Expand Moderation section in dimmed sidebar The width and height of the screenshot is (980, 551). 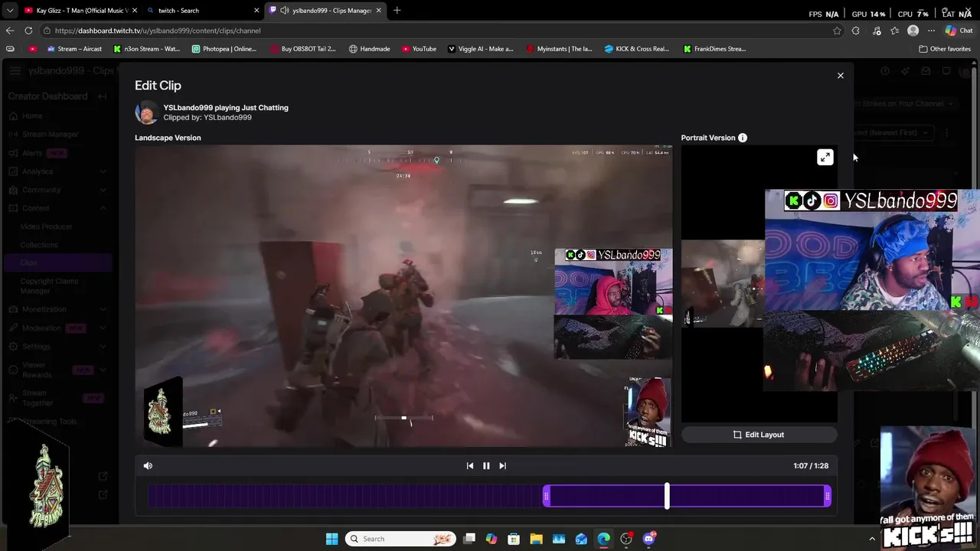pos(103,328)
